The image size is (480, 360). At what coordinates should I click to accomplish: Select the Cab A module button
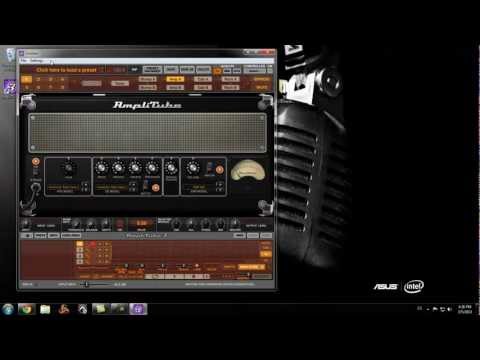203,79
